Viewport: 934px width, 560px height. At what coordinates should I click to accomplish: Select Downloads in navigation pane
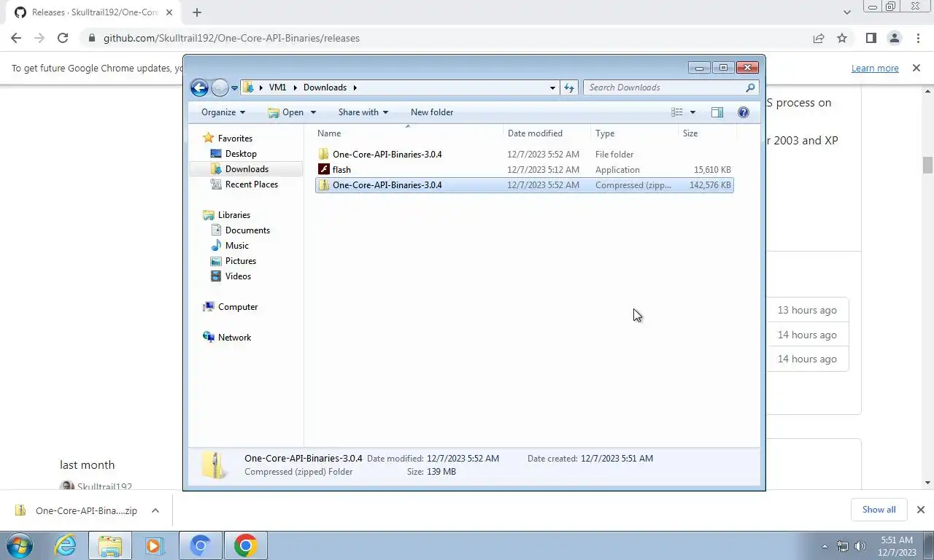pos(247,169)
